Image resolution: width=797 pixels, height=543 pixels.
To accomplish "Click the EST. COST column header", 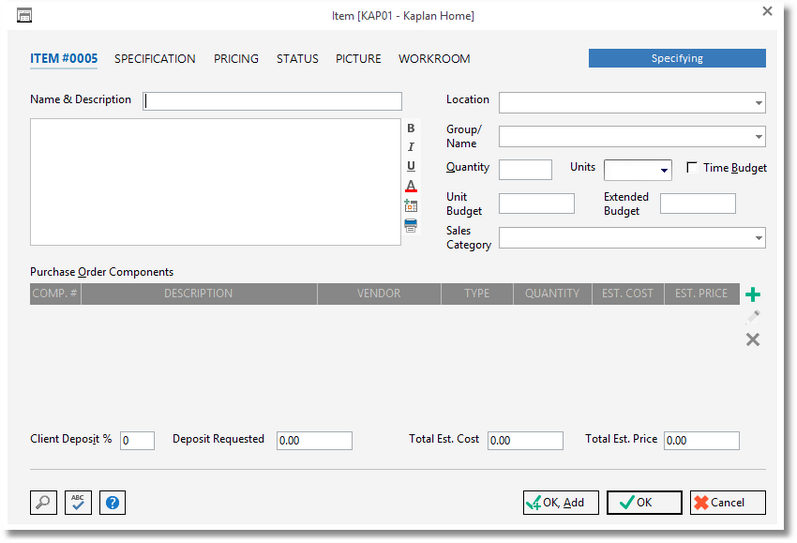I will [628, 294].
